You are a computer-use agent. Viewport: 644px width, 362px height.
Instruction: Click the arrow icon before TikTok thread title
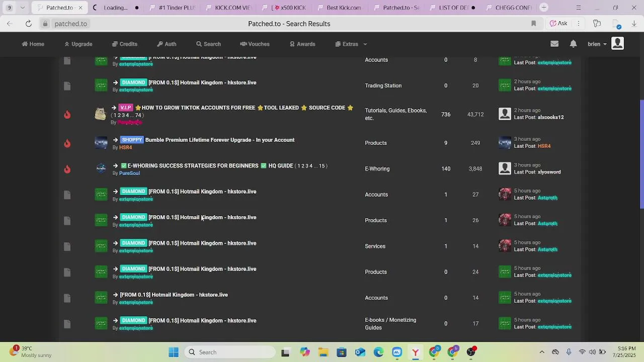(115, 108)
